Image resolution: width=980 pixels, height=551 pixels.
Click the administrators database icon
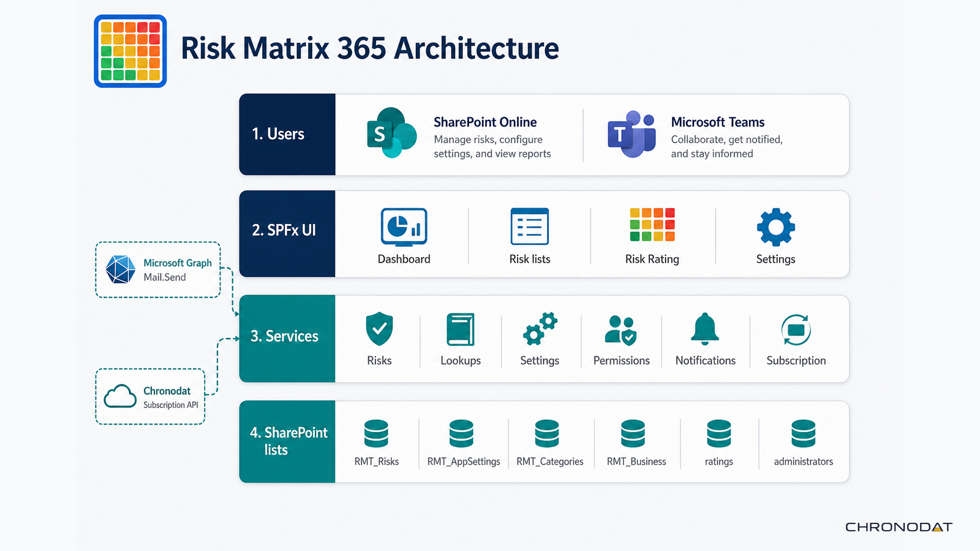click(804, 433)
